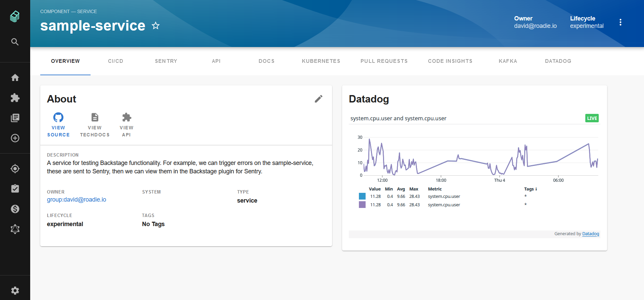Edit the About card with pencil icon
644x300 pixels.
click(x=319, y=99)
